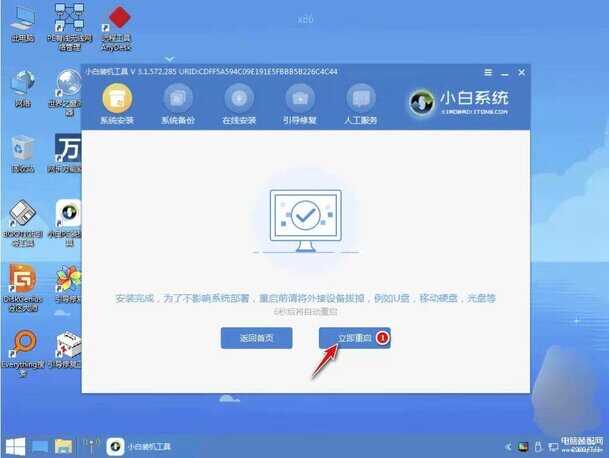This screenshot has width=609, height=458.
Task: Click the 立即重启 button
Action: [x=355, y=338]
